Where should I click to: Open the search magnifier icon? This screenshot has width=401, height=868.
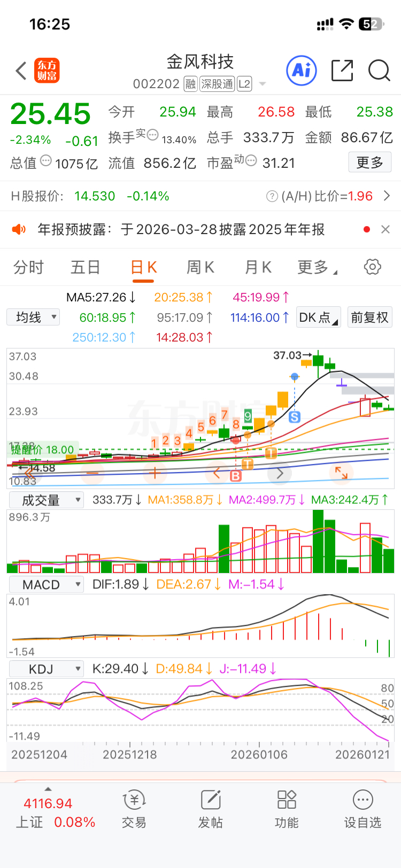coord(380,70)
